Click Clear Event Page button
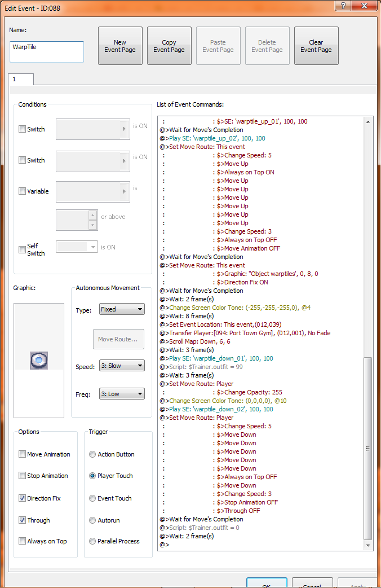This screenshot has height=588, width=381. point(316,46)
